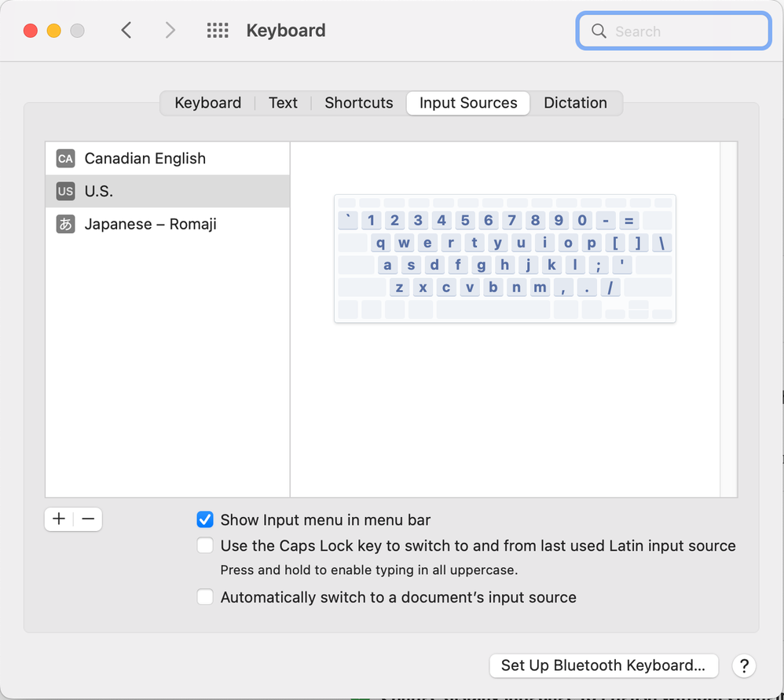Open the Dictation tab
Screen dimensions: 784x700
point(575,103)
